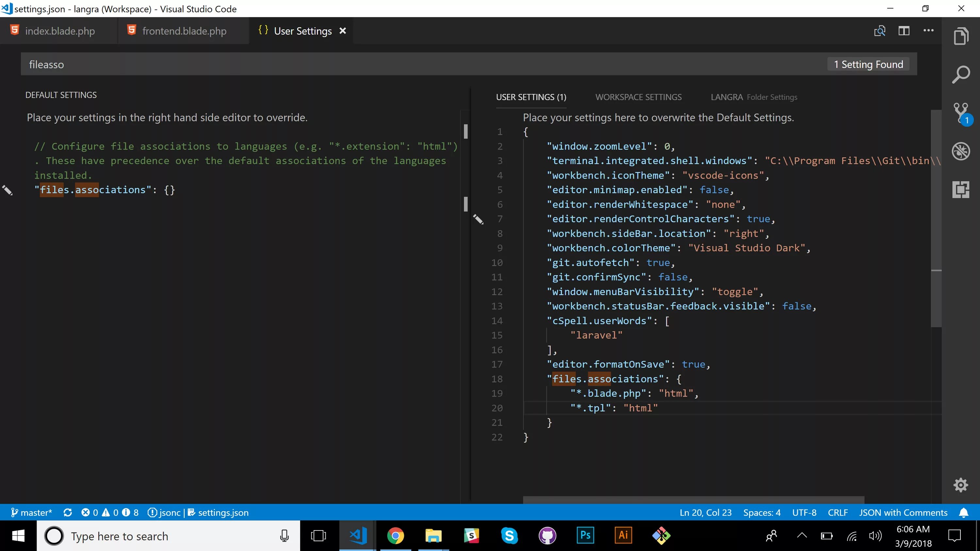Switch to LANGRA Folder Settings tab

pyautogui.click(x=754, y=97)
